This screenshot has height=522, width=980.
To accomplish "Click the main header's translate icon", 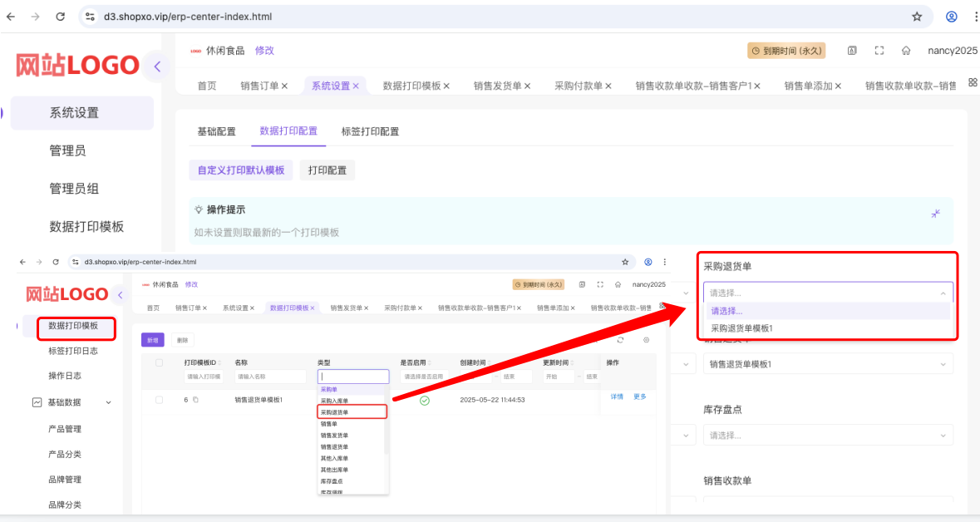I will click(x=852, y=51).
